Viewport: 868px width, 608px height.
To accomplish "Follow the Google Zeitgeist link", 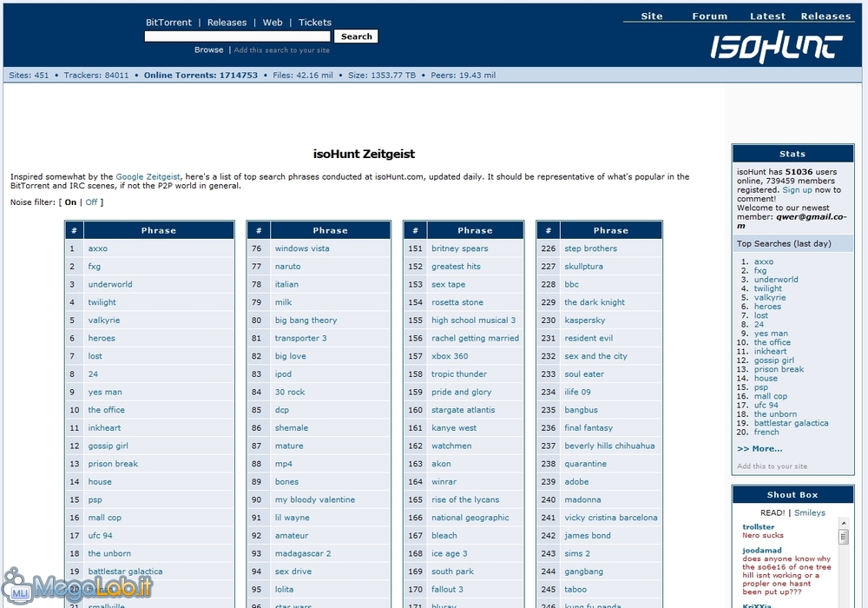I will (x=148, y=176).
